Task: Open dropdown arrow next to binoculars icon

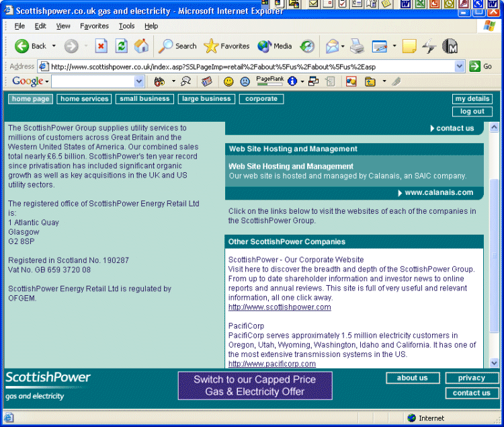Action: pyautogui.click(x=173, y=81)
